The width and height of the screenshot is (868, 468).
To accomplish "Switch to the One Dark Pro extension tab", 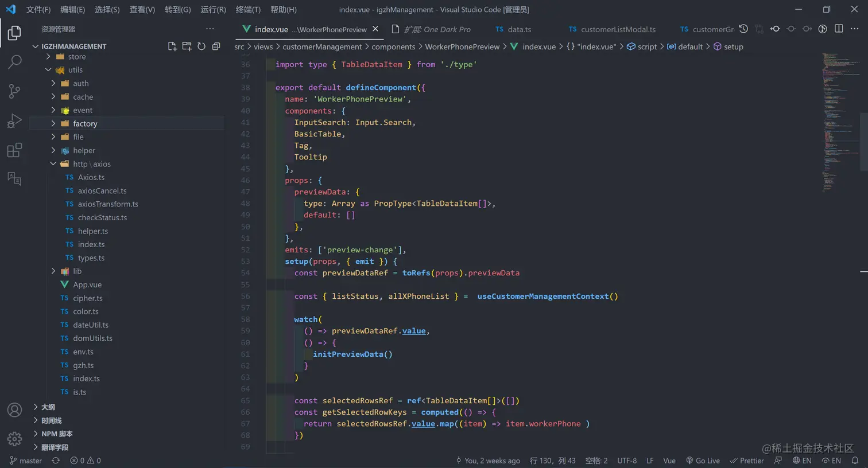I will coord(431,29).
